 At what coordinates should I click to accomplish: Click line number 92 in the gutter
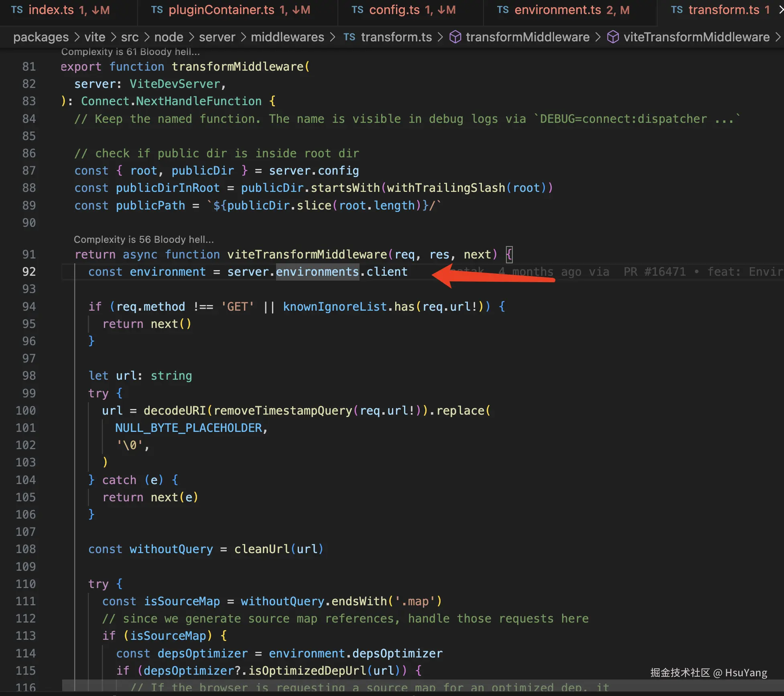29,272
